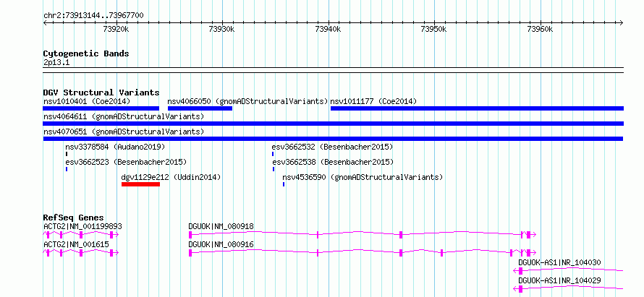Open the esv3662532 label text

point(332,147)
